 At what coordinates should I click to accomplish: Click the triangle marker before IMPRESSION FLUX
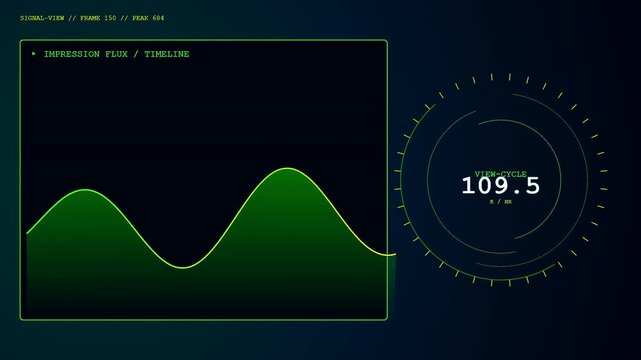(x=34, y=54)
